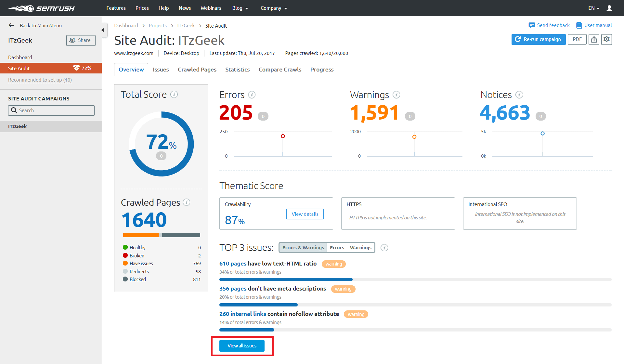Click the dark blocked pages bar segment
624x364 pixels.
point(181,235)
